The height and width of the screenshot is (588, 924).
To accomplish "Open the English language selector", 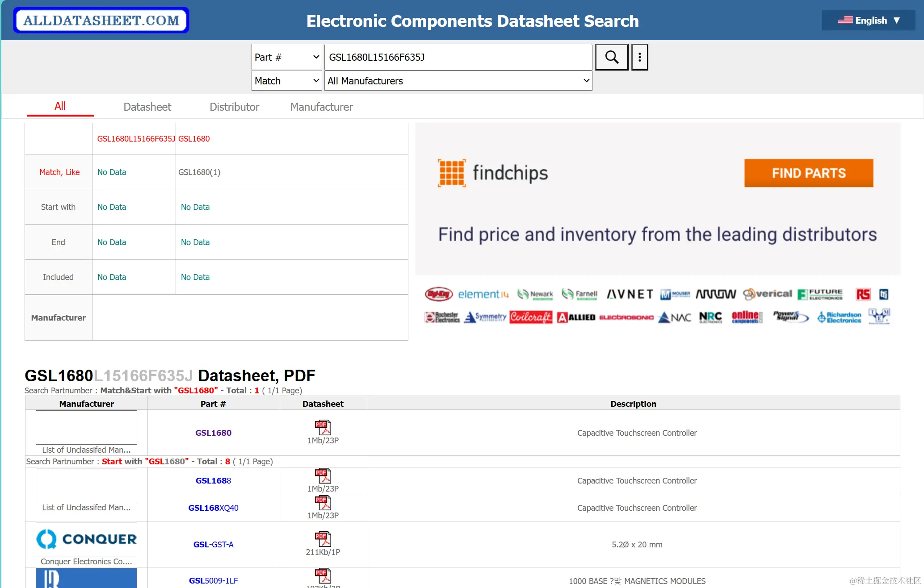I will coord(868,21).
